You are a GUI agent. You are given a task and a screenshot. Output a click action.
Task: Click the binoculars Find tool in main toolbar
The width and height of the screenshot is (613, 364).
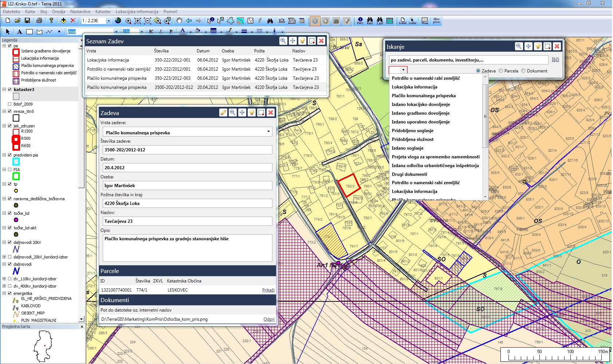click(270, 21)
